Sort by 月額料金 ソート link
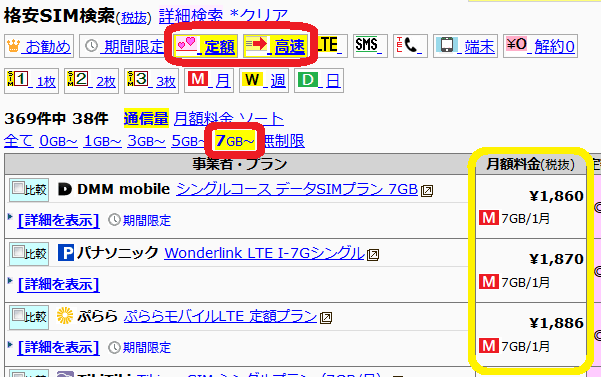 click(229, 119)
